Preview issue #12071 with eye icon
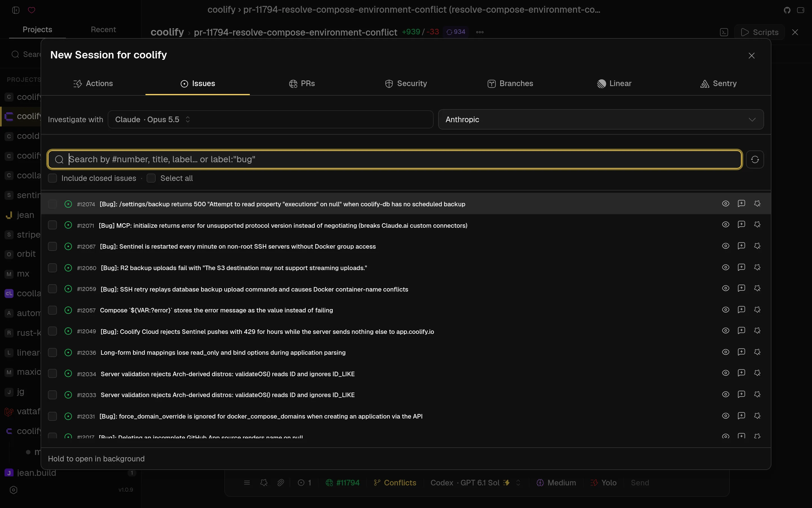Image resolution: width=812 pixels, height=508 pixels. pos(725,224)
